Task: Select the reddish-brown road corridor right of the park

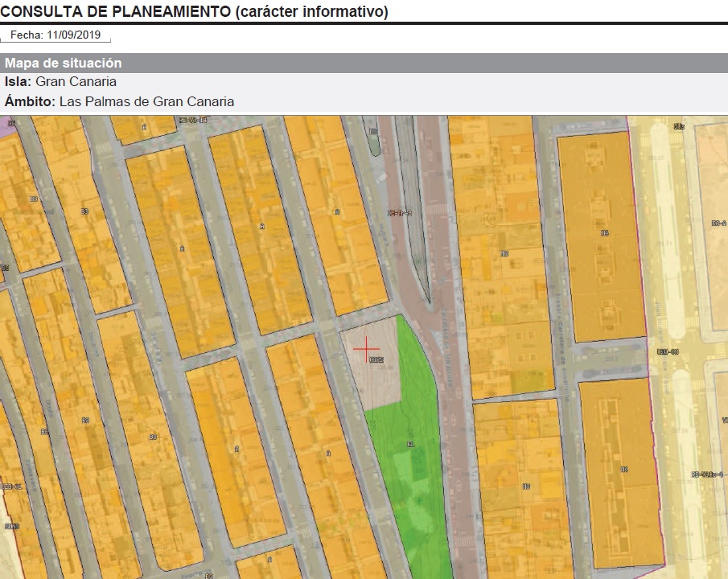Action: [x=457, y=450]
